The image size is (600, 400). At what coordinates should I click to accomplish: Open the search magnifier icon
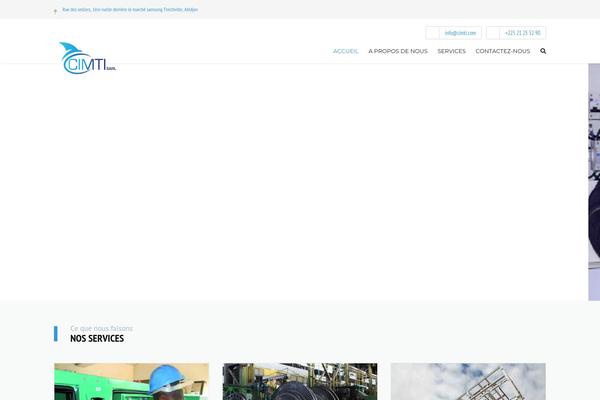tap(543, 51)
